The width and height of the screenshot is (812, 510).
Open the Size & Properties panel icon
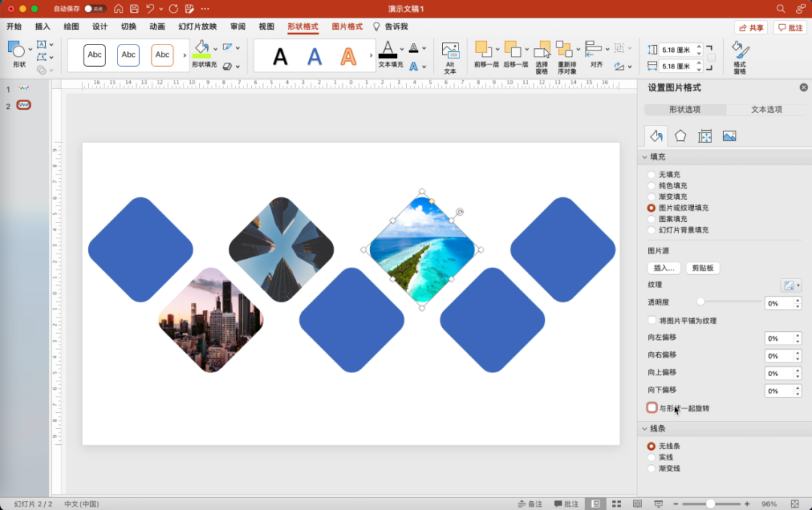coord(704,136)
